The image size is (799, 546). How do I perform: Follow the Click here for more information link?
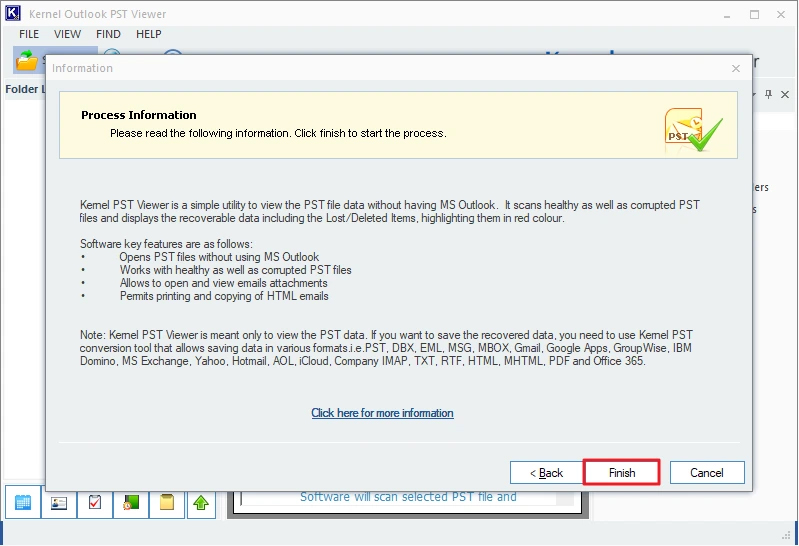click(x=382, y=413)
